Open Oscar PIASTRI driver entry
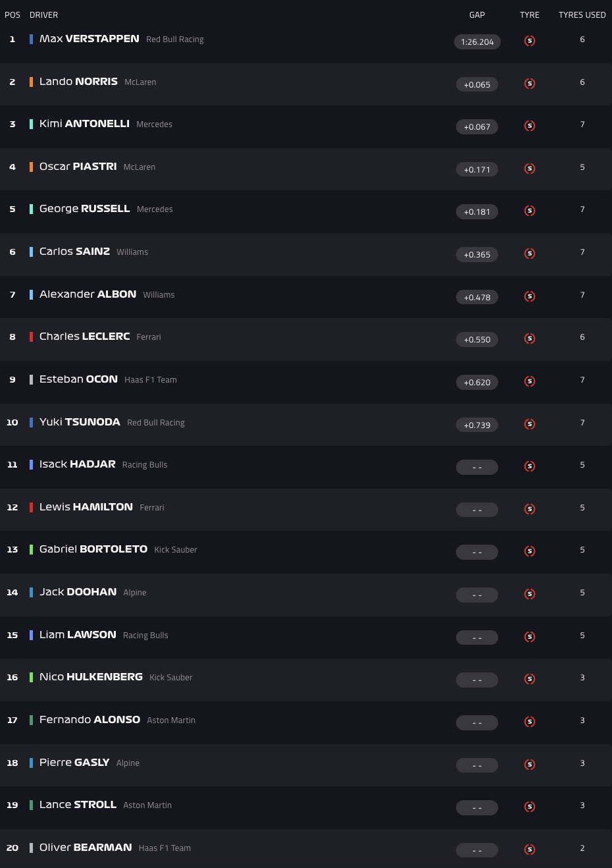The image size is (612, 868). pyautogui.click(x=78, y=167)
